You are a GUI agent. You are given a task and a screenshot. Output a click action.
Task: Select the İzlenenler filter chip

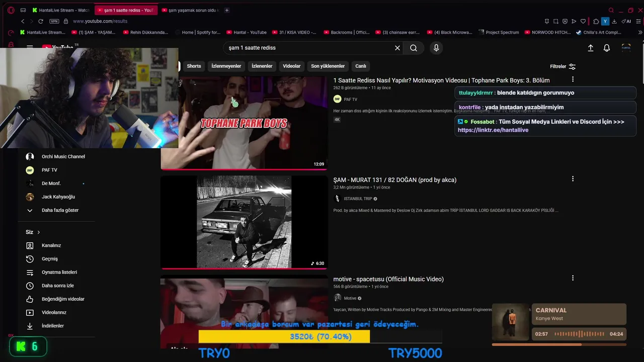coord(262,66)
